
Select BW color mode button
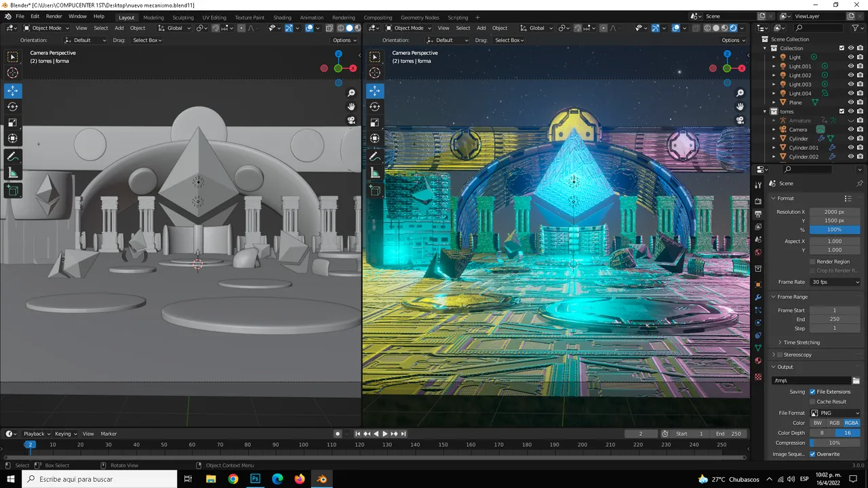[818, 423]
